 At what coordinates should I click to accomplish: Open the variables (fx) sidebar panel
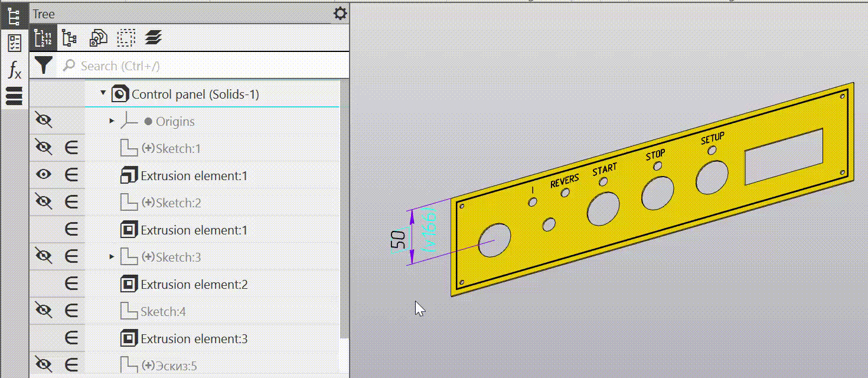pyautogui.click(x=14, y=70)
